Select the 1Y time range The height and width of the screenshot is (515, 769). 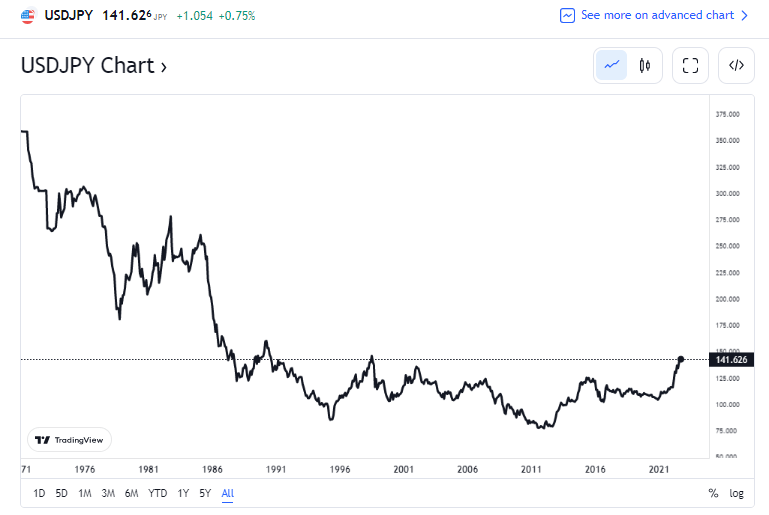(x=183, y=493)
